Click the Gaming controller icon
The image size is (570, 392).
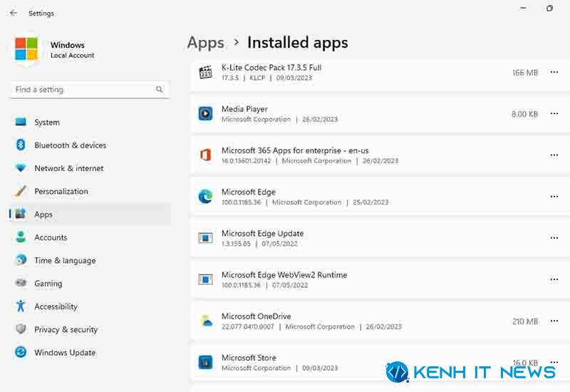point(21,283)
